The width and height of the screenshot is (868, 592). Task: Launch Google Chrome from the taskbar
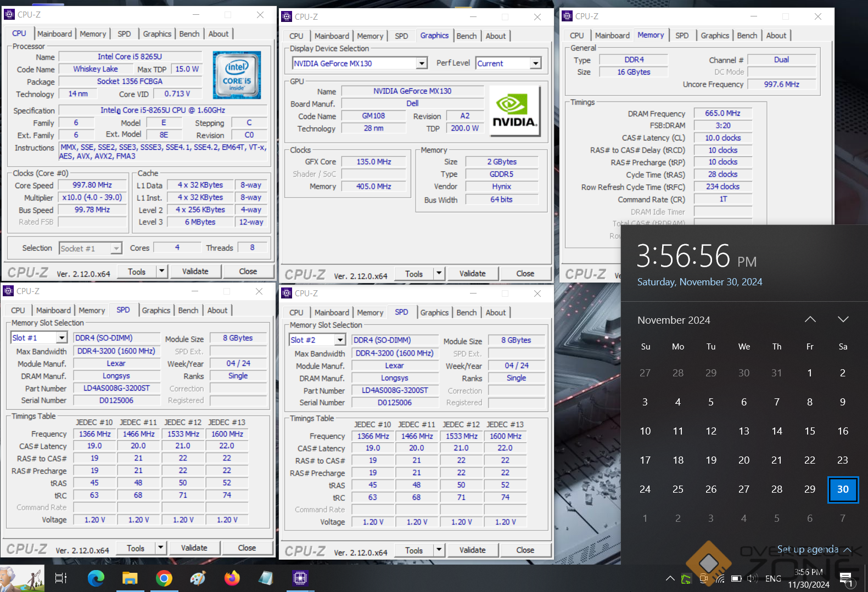click(164, 578)
